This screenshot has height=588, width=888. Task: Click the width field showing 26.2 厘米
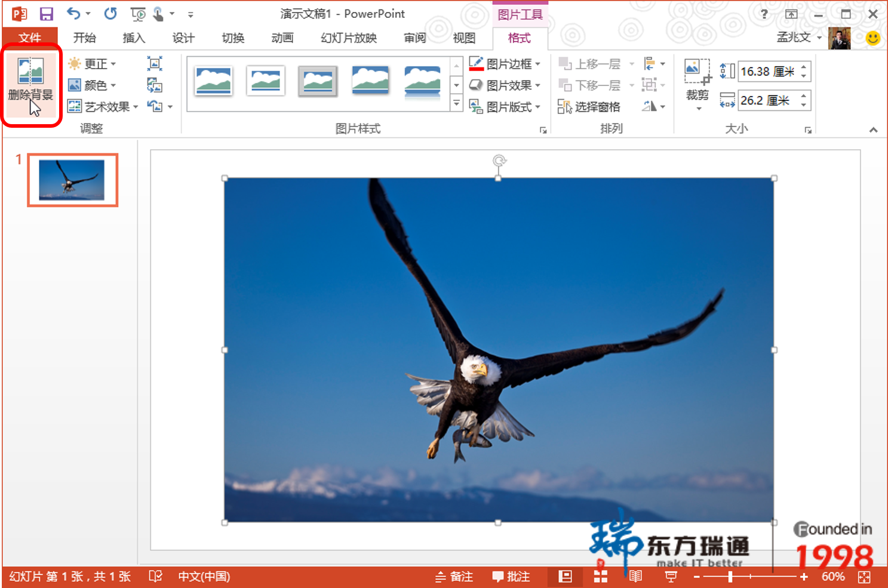(769, 100)
